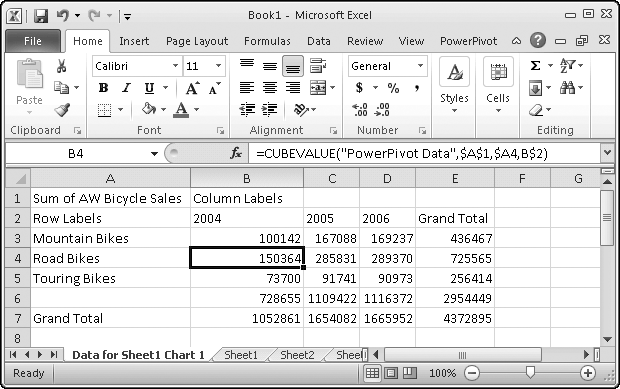Viewport: 620px width, 389px height.
Task: Click the zoom slider handle
Action: pos(530,372)
